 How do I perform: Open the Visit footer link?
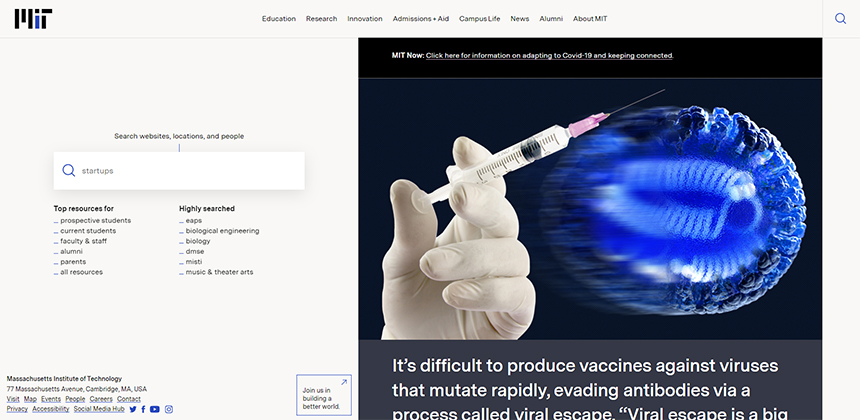[13, 399]
